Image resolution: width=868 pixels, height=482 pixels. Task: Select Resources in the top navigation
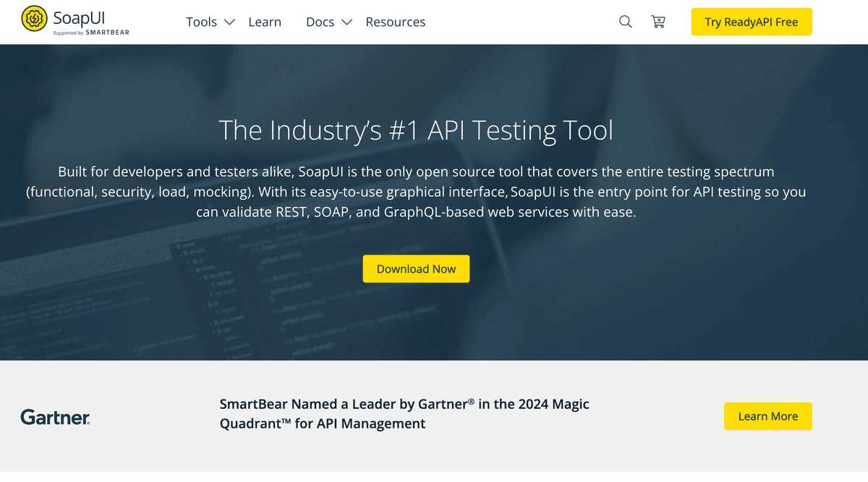click(x=396, y=22)
